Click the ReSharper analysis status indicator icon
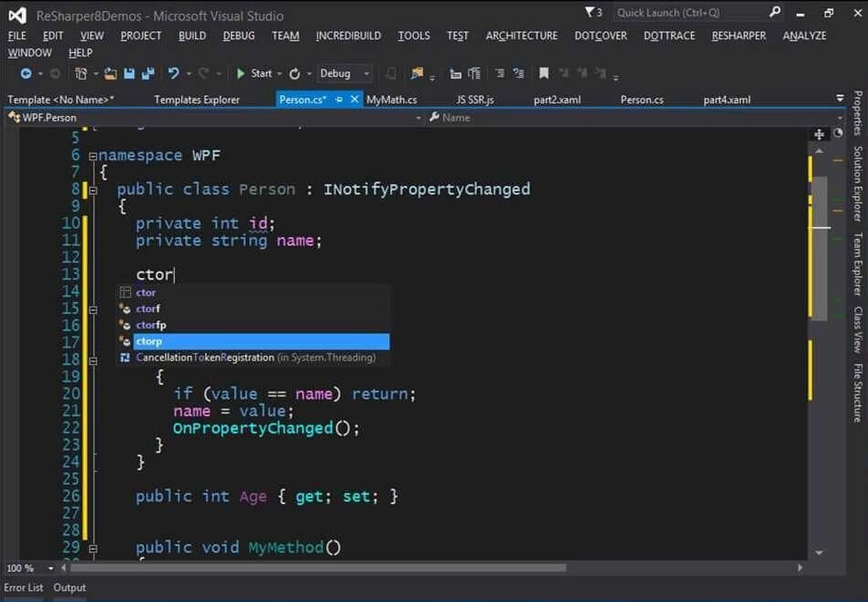Image resolution: width=868 pixels, height=602 pixels. [x=838, y=134]
